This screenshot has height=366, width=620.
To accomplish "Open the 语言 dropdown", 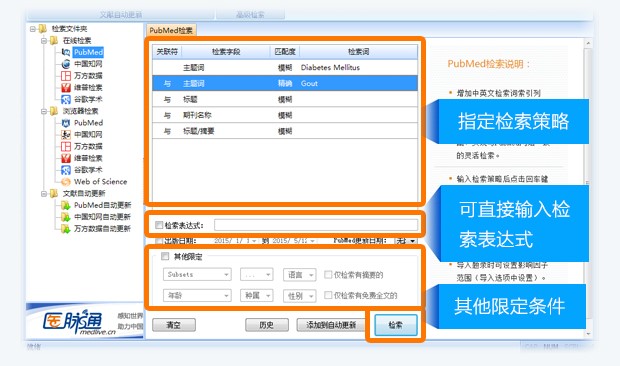I will pyautogui.click(x=299, y=274).
